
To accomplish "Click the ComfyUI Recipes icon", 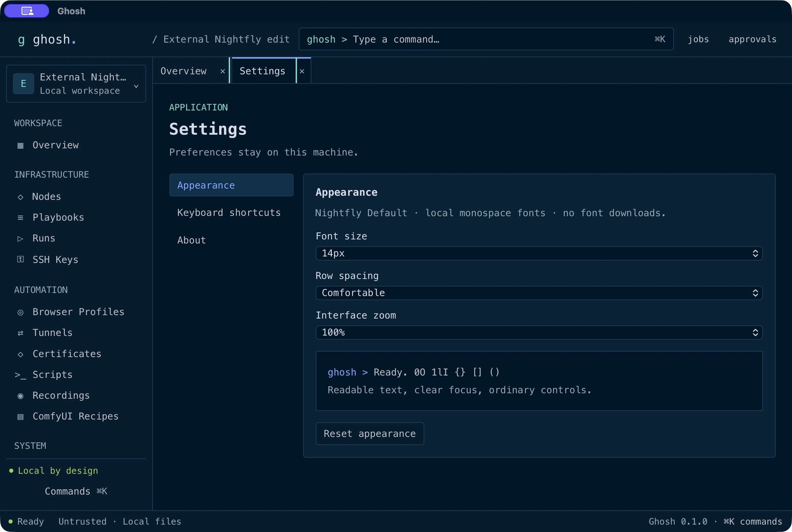I will [20, 417].
